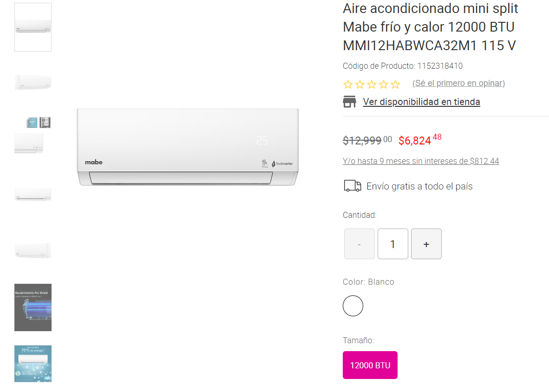Viewport: 549px width, 392px height.
Task: Increase quantity with the plus button
Action: pyautogui.click(x=426, y=244)
